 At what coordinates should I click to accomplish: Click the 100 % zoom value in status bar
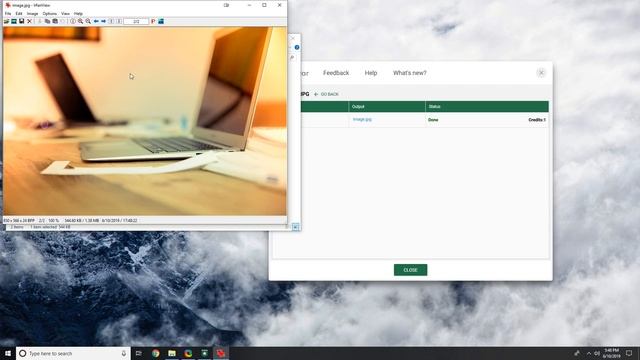pyautogui.click(x=54, y=220)
